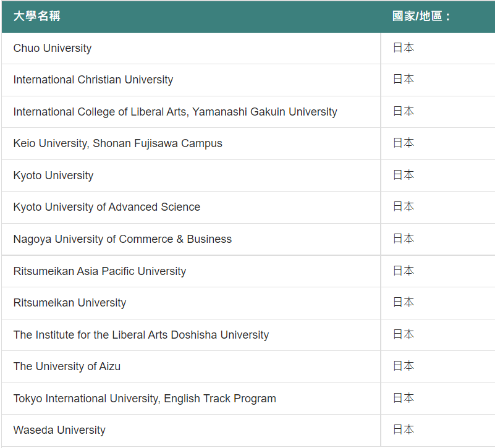
Task: Click 日本 beside Kyoto University
Action: click(404, 175)
